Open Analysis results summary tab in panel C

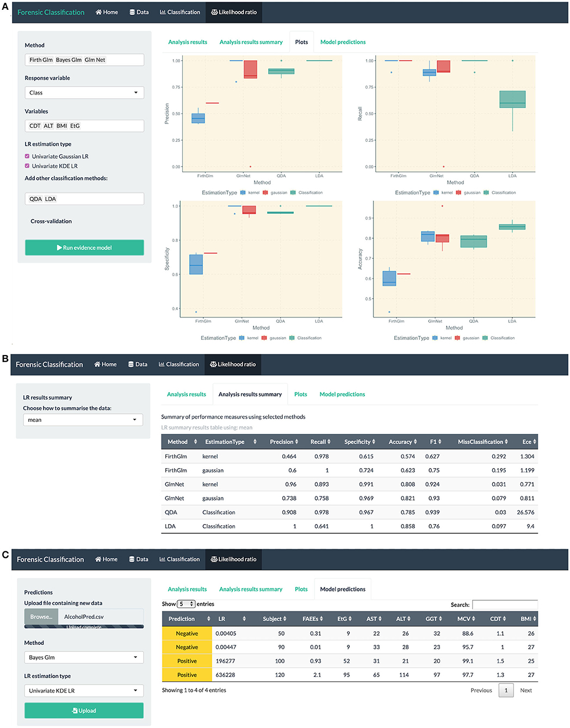coord(251,589)
